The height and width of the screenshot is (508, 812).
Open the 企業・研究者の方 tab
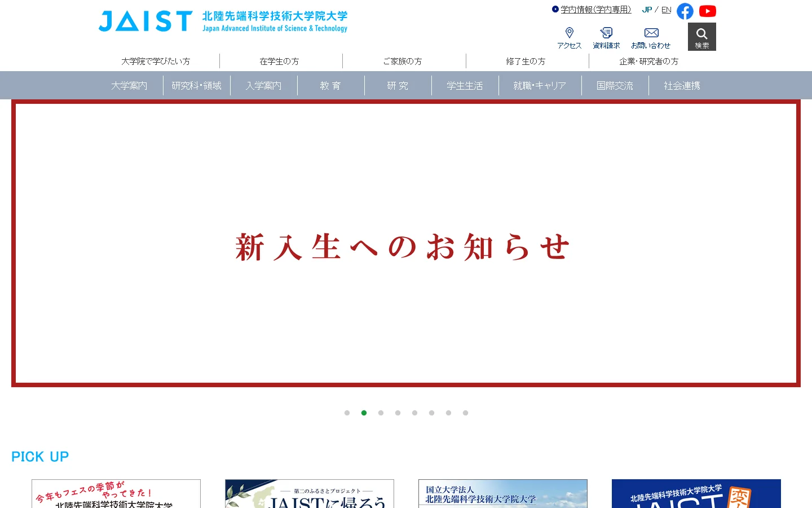(649, 61)
